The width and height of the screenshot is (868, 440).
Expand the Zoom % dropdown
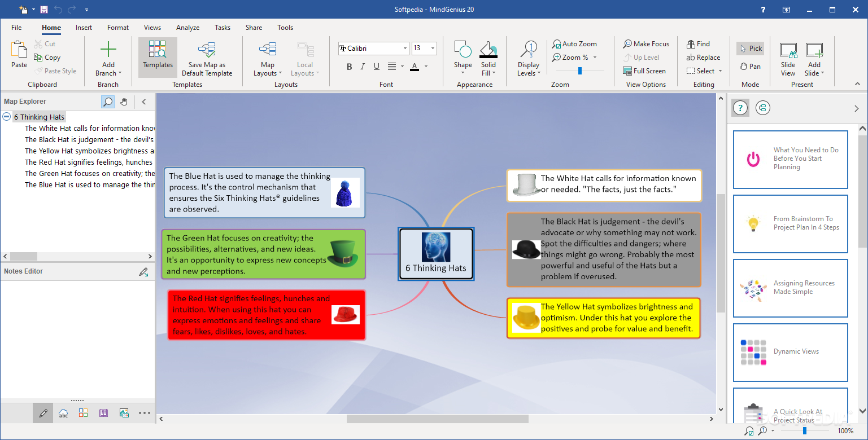click(x=595, y=58)
